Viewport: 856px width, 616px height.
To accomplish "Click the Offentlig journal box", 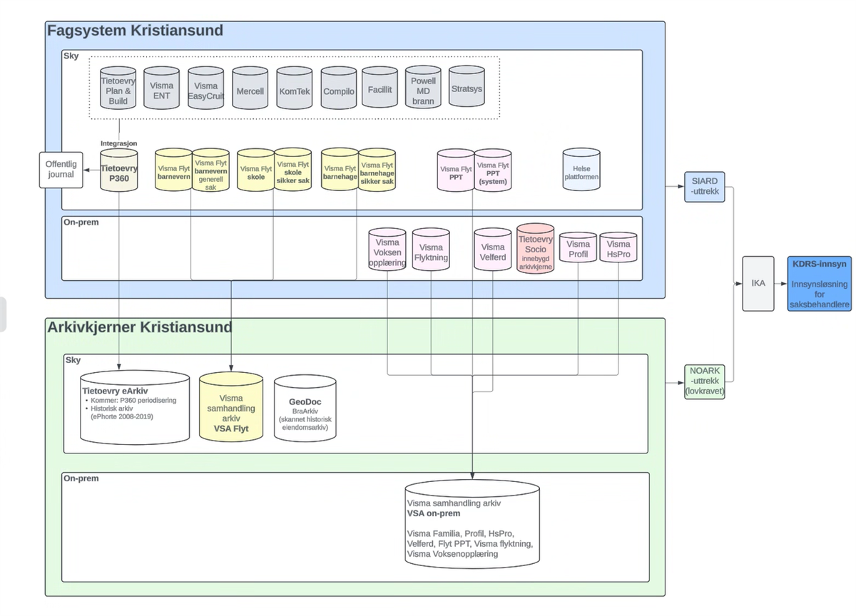I will pos(61,170).
